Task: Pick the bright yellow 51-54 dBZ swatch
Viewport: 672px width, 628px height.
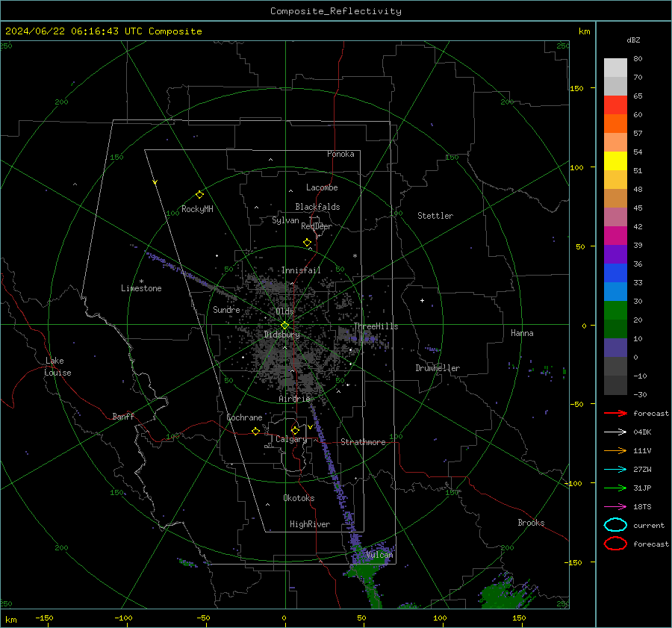Action: click(x=615, y=161)
